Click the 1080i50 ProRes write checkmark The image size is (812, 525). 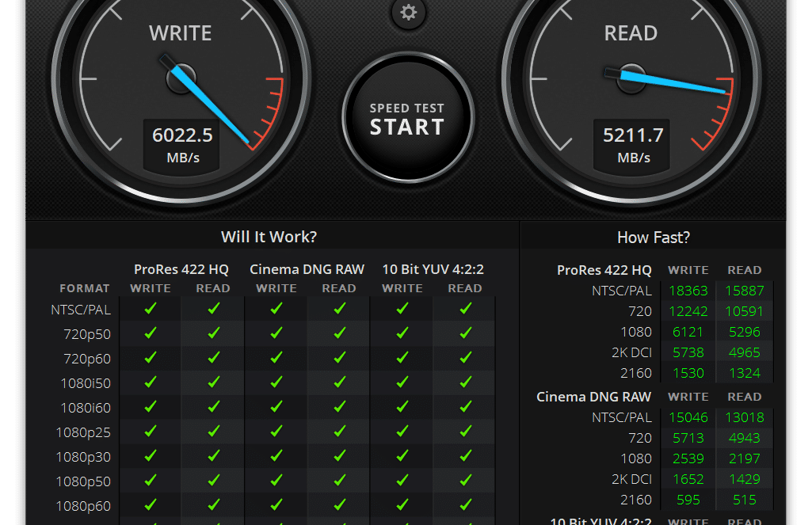151,382
